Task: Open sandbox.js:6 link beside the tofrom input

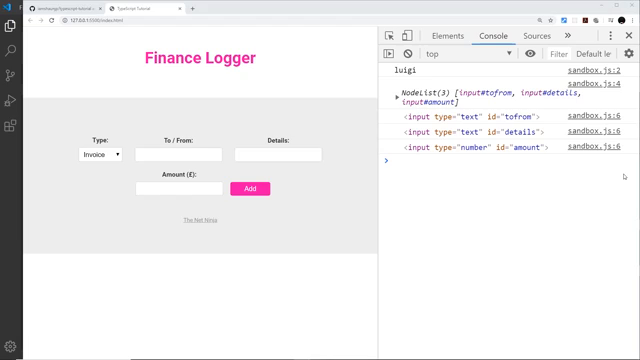Action: (594, 116)
